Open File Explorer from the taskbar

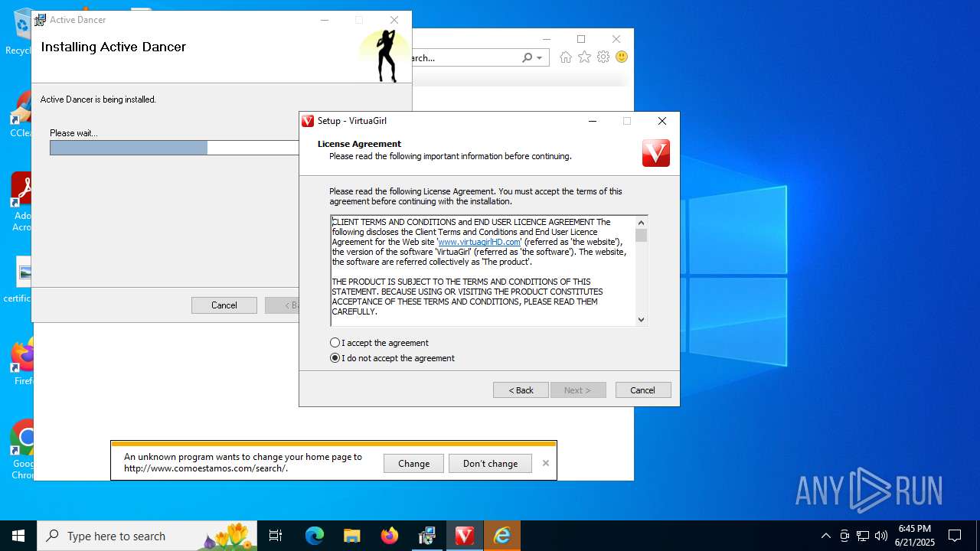coord(351,536)
